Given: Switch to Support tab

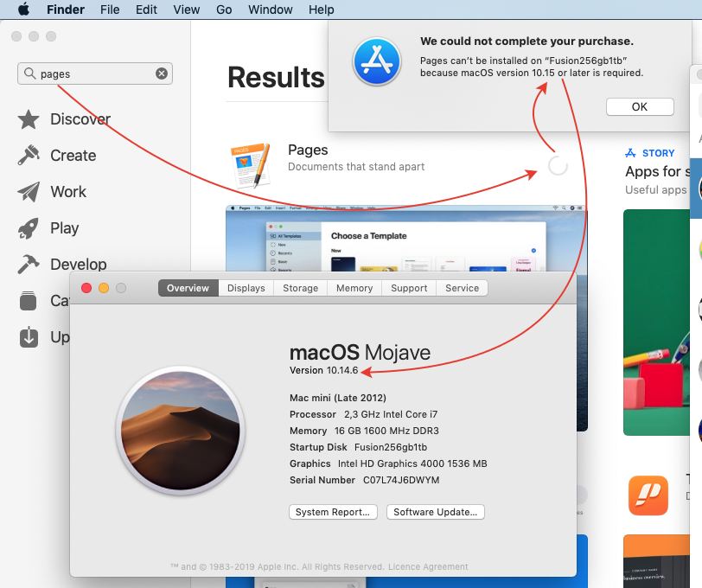Looking at the screenshot, I should click(x=409, y=288).
